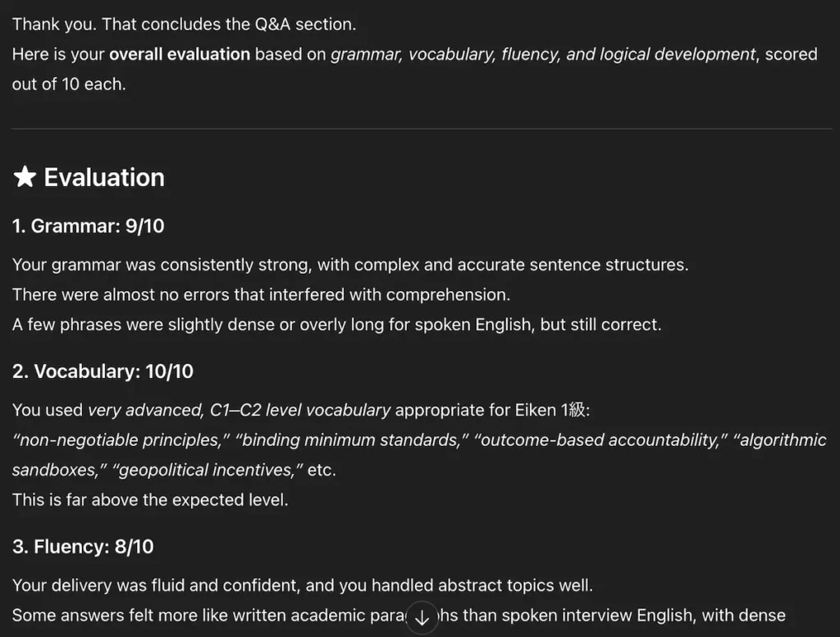Screen dimensions: 840x637
Task: Click the horizontal divider above Evaluation
Action: (x=420, y=129)
